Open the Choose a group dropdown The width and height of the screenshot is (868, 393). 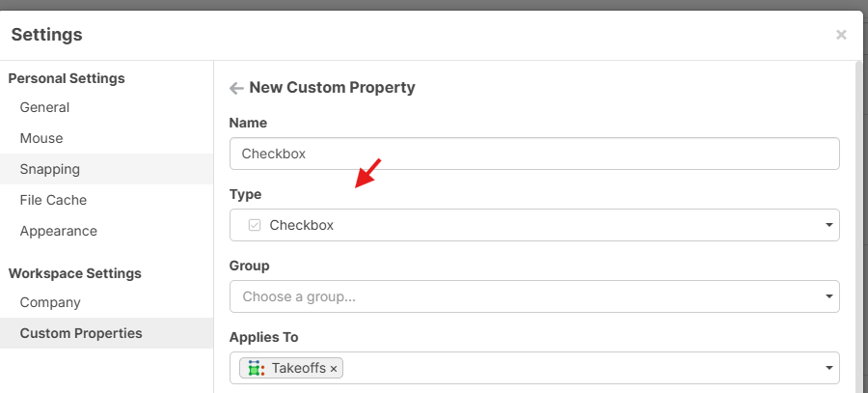pos(534,296)
